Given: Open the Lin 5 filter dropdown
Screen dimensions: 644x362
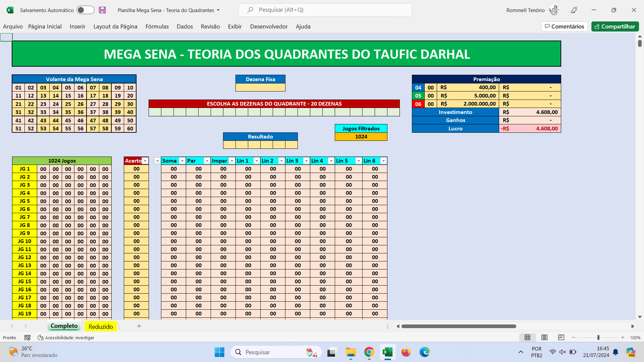Looking at the screenshot, I should 359,161.
